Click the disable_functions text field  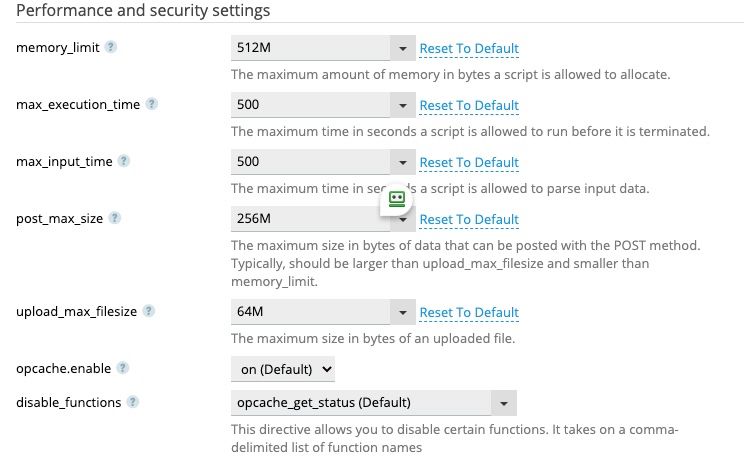[x=361, y=403]
